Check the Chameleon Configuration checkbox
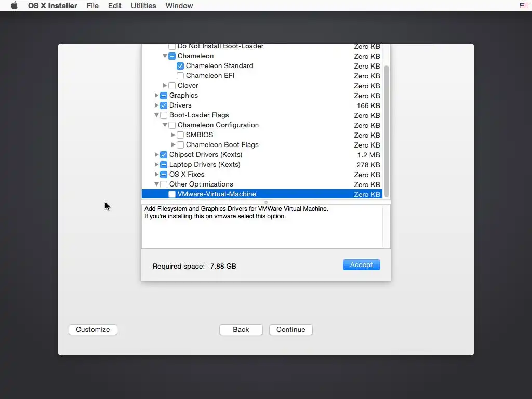 pos(172,125)
